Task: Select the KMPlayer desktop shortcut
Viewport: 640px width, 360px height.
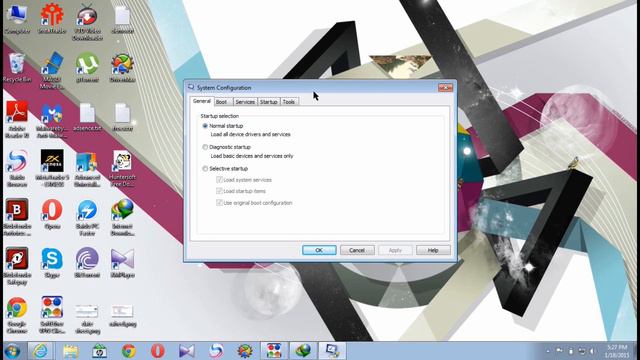Action: tap(122, 263)
